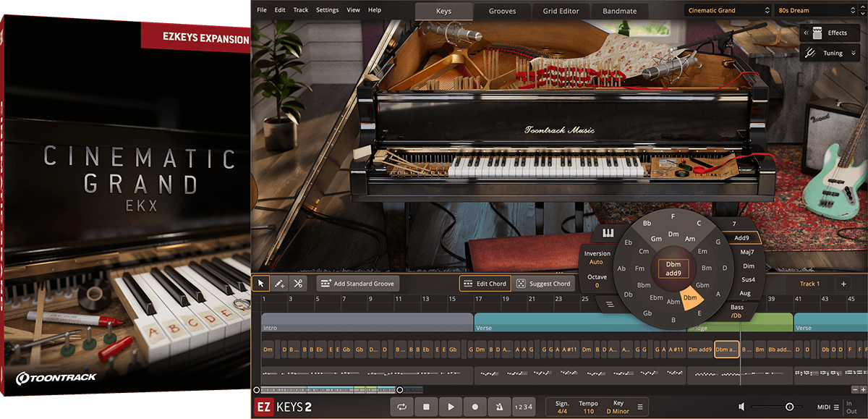Screen dimensions: 868x419
Task: Select the Sus4 chord type
Action: pyautogui.click(x=748, y=279)
